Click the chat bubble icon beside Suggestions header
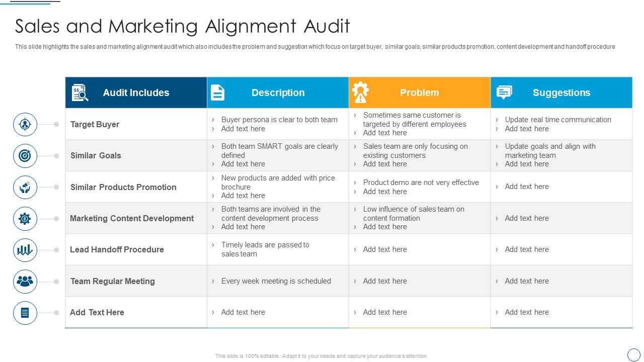The height and width of the screenshot is (362, 644). click(x=504, y=93)
